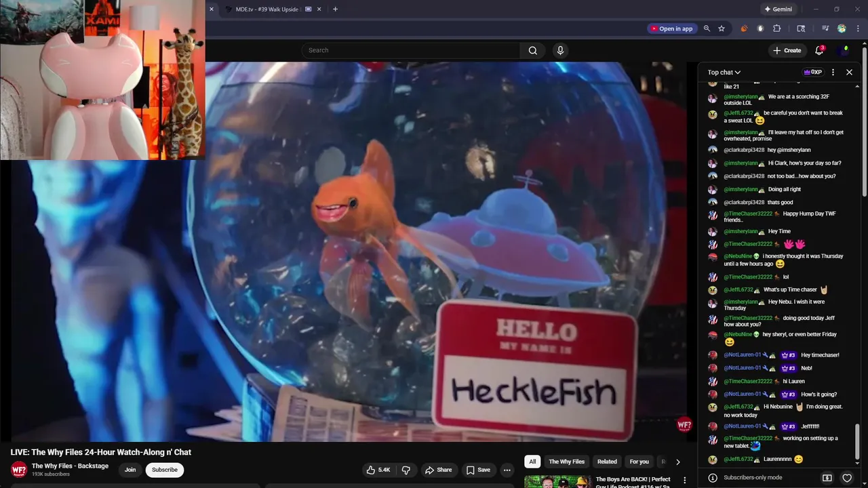Click the purple 0XP badge in chat
This screenshot has height=488, width=868.
click(x=812, y=72)
